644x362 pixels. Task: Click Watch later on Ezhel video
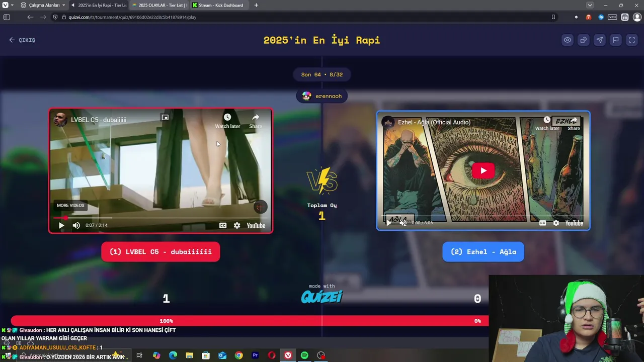[547, 124]
